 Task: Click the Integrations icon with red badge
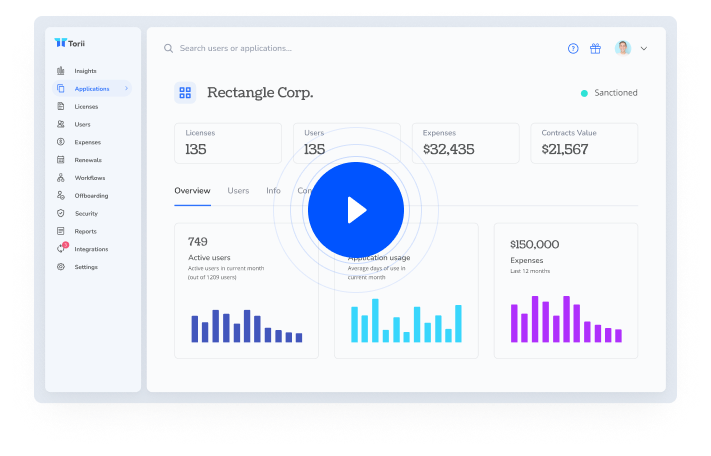click(62, 248)
